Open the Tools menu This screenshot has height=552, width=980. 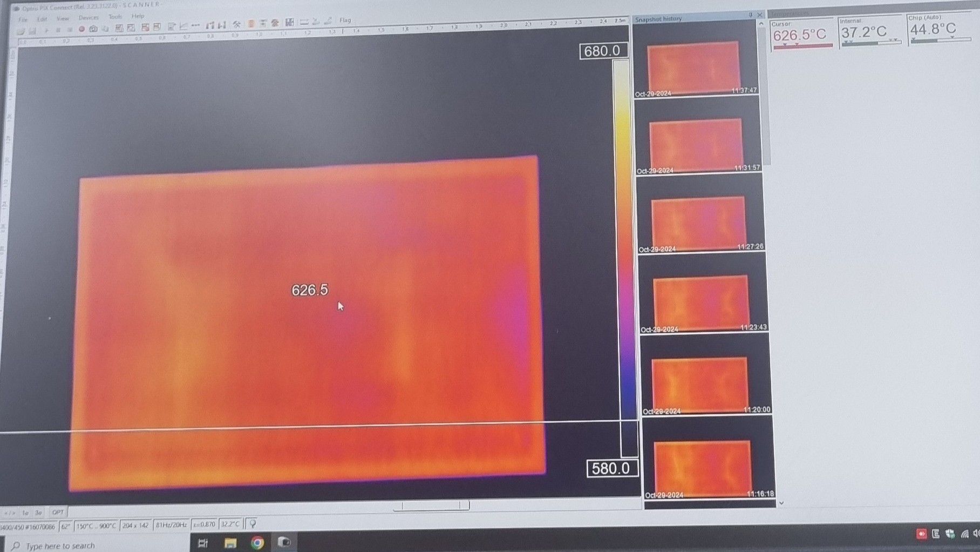coord(115,17)
